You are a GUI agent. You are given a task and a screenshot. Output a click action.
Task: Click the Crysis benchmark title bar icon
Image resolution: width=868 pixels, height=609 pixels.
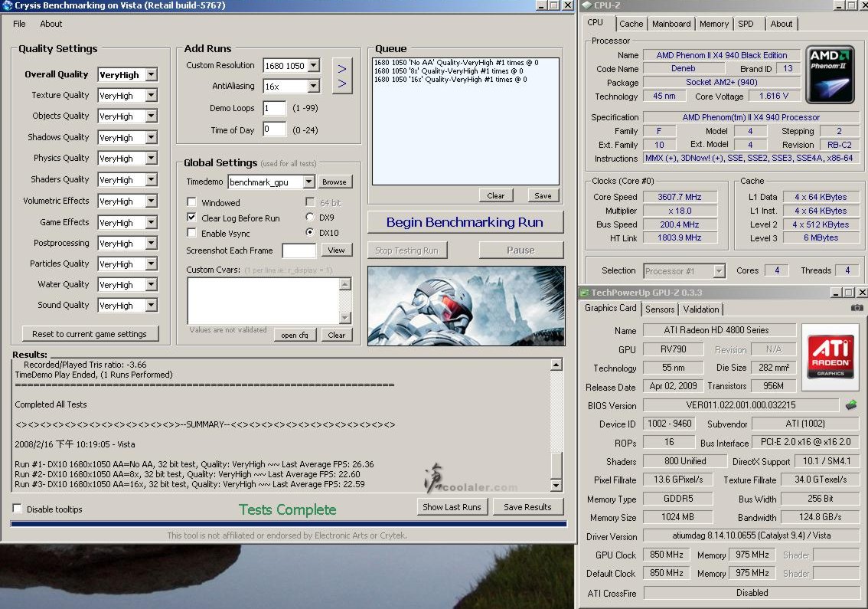click(7, 5)
